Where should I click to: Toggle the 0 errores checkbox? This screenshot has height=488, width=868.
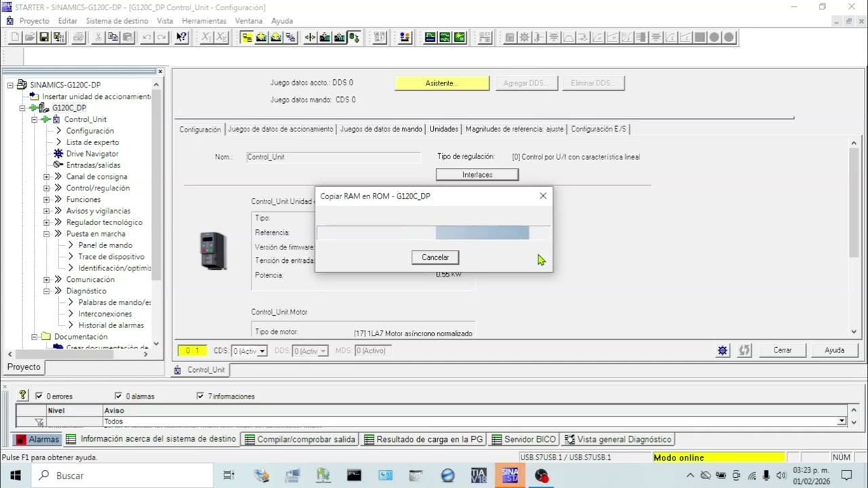coord(39,396)
